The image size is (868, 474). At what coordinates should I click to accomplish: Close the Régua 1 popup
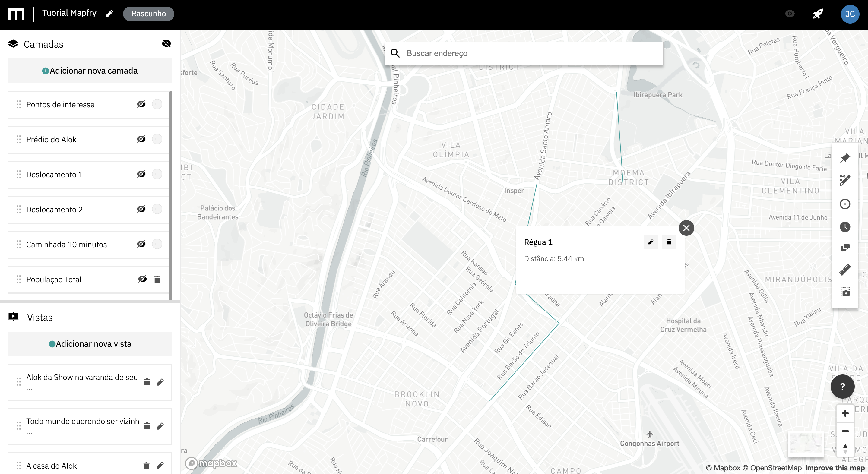click(686, 228)
